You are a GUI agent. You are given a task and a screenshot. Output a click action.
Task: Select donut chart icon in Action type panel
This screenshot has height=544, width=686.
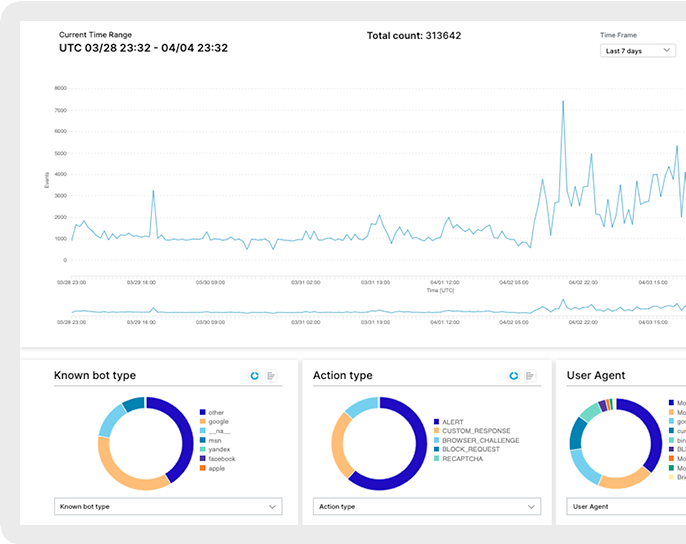tap(514, 375)
